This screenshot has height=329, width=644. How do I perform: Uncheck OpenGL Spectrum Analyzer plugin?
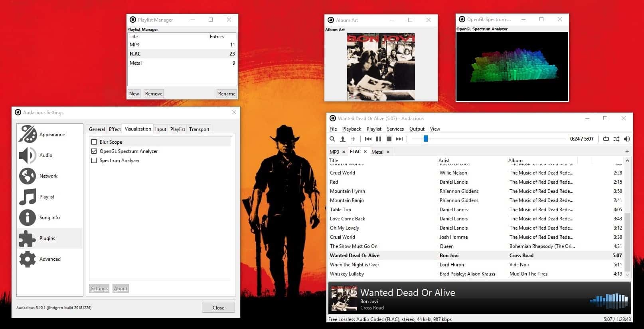coord(94,151)
